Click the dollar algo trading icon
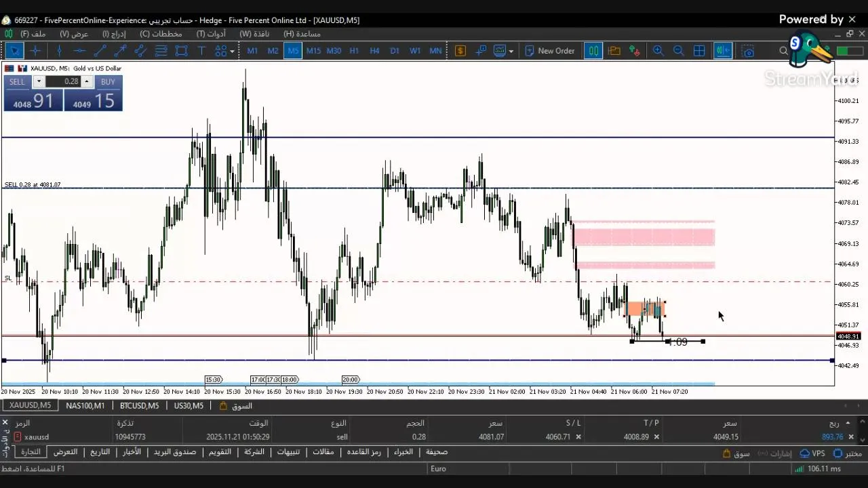This screenshot has width=868, height=488. [x=460, y=51]
